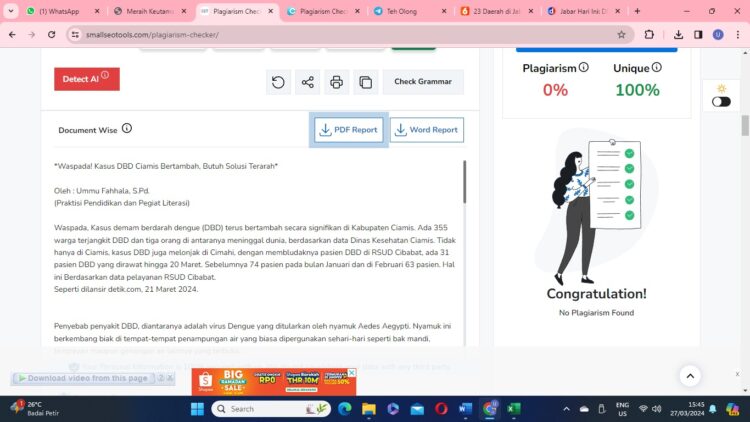Click Download video from this page button
750x422 pixels.
point(83,378)
